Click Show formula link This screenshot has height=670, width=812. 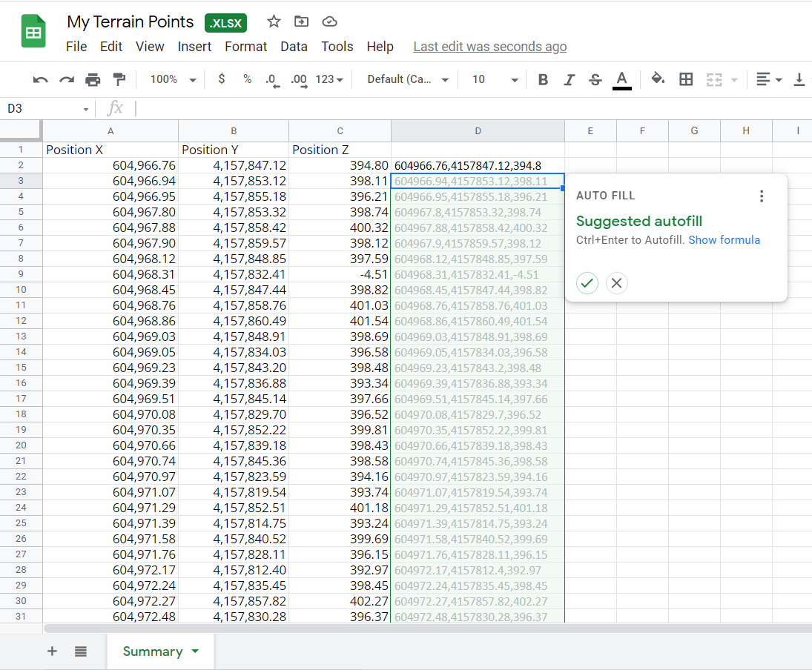click(x=724, y=239)
